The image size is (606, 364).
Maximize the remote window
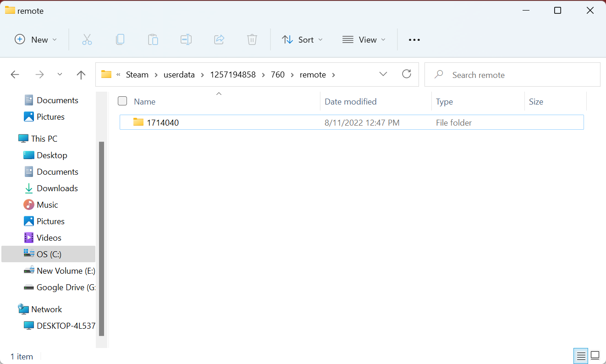(x=557, y=11)
